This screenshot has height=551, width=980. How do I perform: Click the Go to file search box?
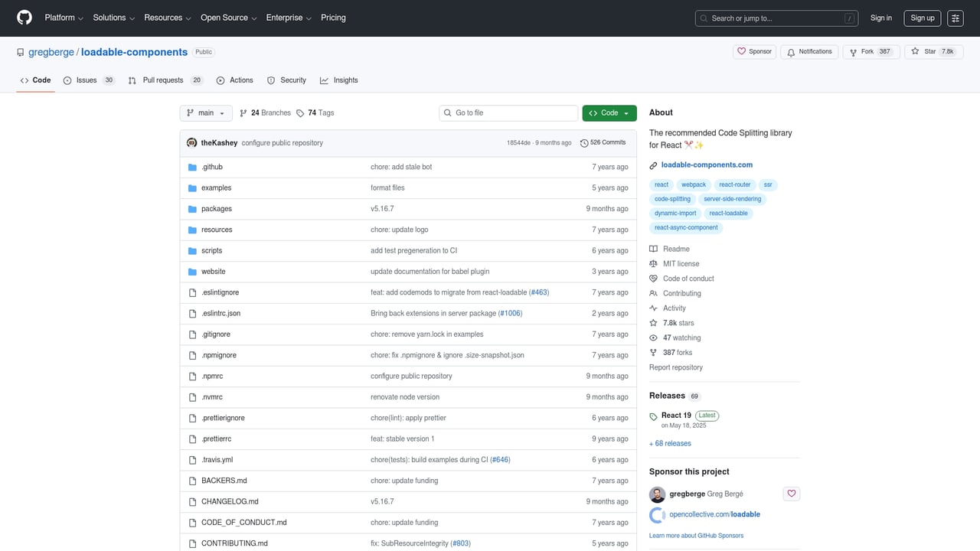tap(508, 112)
